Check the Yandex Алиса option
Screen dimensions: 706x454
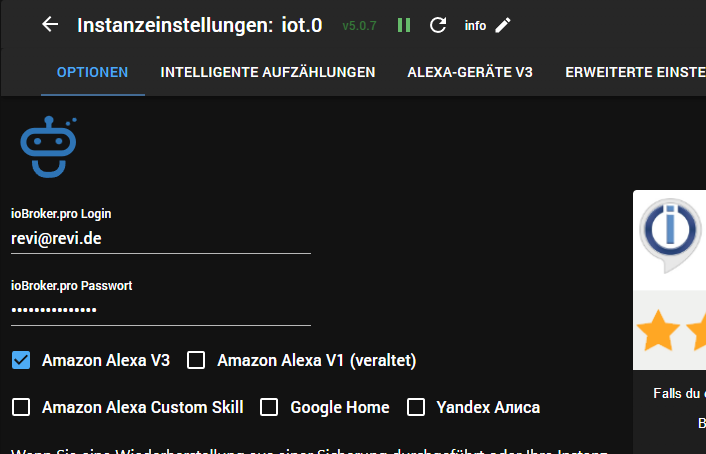[x=416, y=407]
